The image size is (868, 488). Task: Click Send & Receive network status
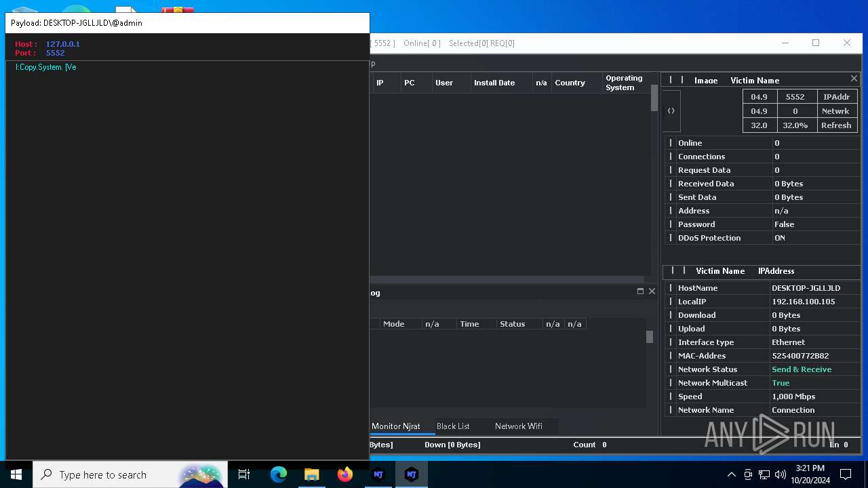pos(801,369)
